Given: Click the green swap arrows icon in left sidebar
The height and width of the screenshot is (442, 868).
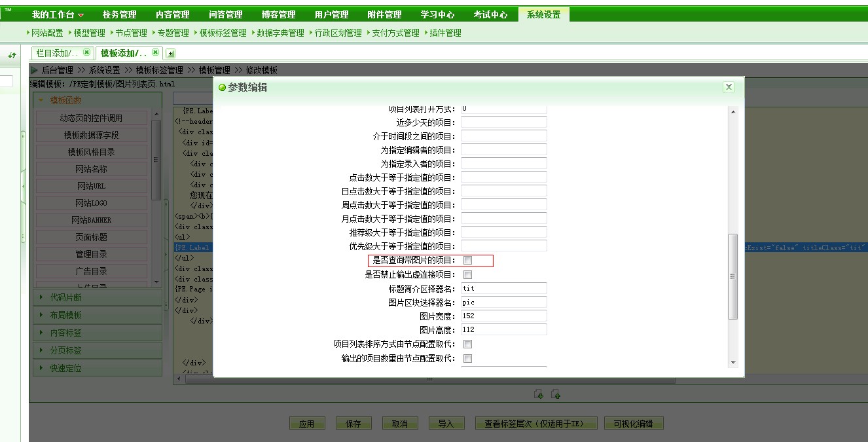Looking at the screenshot, I should tap(12, 56).
